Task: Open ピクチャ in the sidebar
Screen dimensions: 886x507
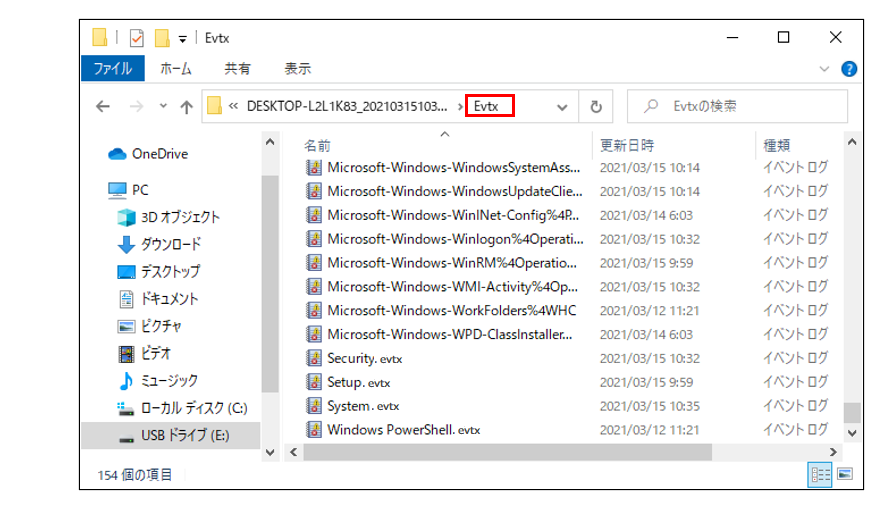Action: coord(150,326)
